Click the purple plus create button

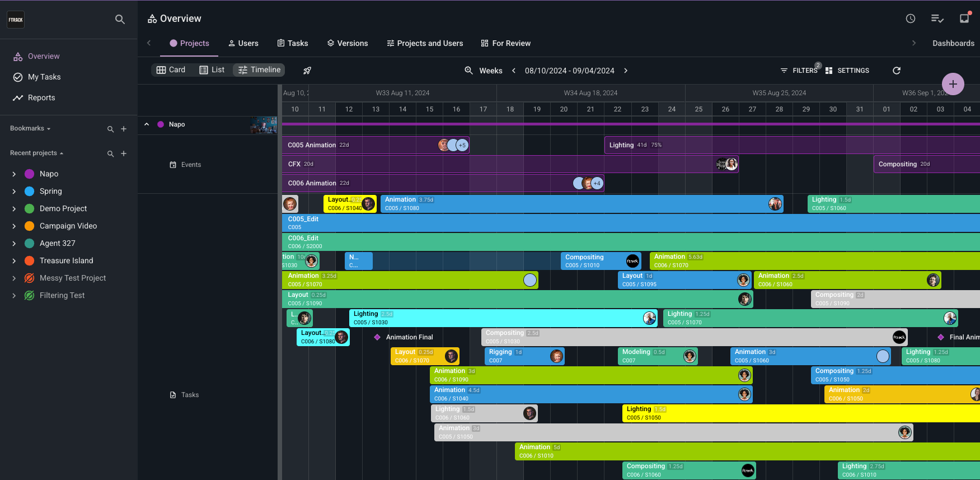tap(953, 85)
